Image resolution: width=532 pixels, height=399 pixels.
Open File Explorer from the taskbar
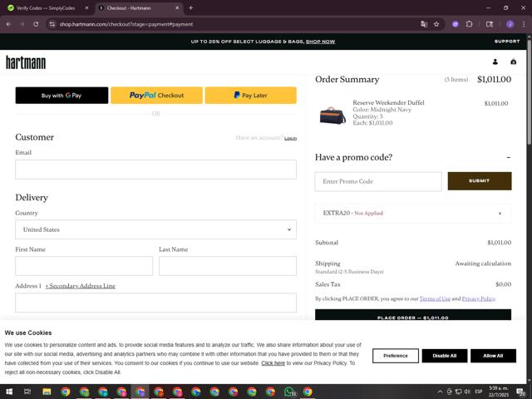47,392
